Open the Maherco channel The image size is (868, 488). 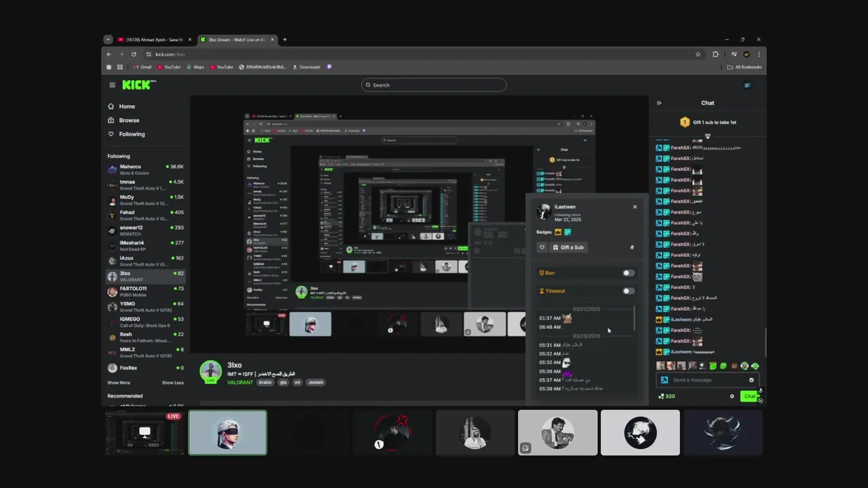click(x=145, y=169)
